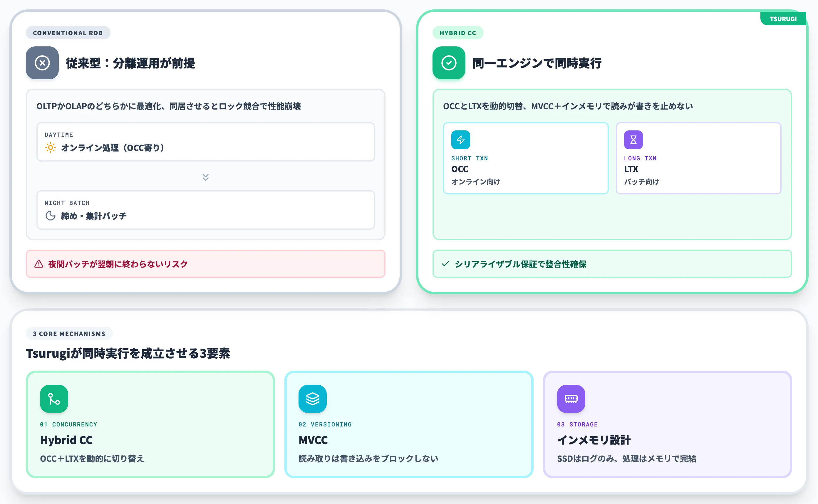
Task: Click the green branch icon above 01 CONCURRENCY
Action: [x=54, y=399]
